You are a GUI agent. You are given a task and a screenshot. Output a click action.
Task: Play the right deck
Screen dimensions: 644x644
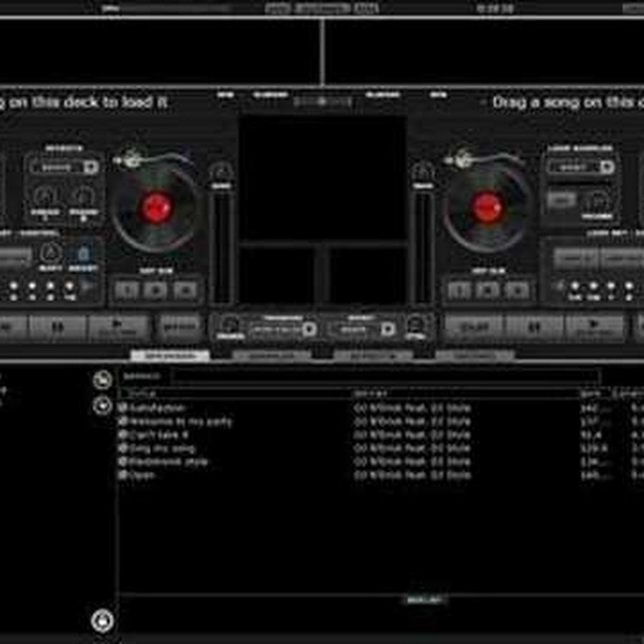(595, 327)
